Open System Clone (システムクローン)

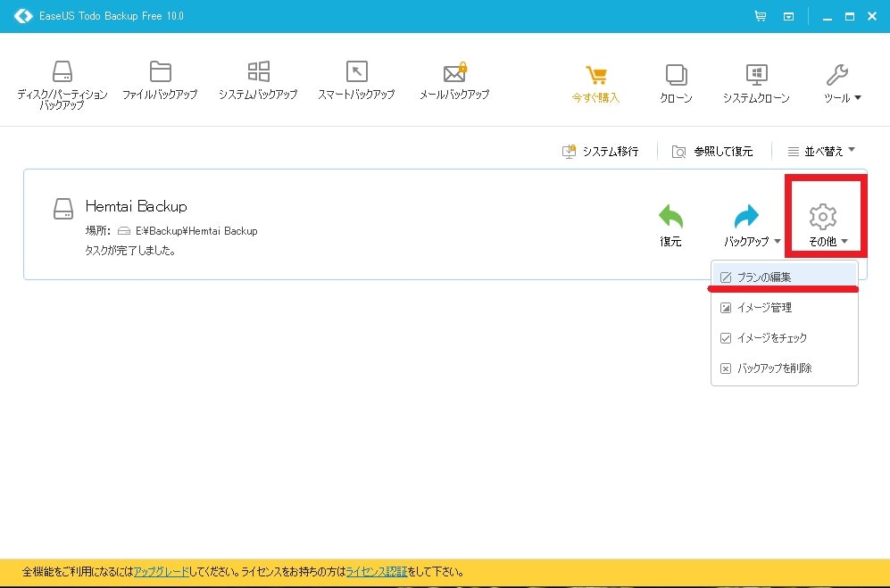pyautogui.click(x=756, y=84)
